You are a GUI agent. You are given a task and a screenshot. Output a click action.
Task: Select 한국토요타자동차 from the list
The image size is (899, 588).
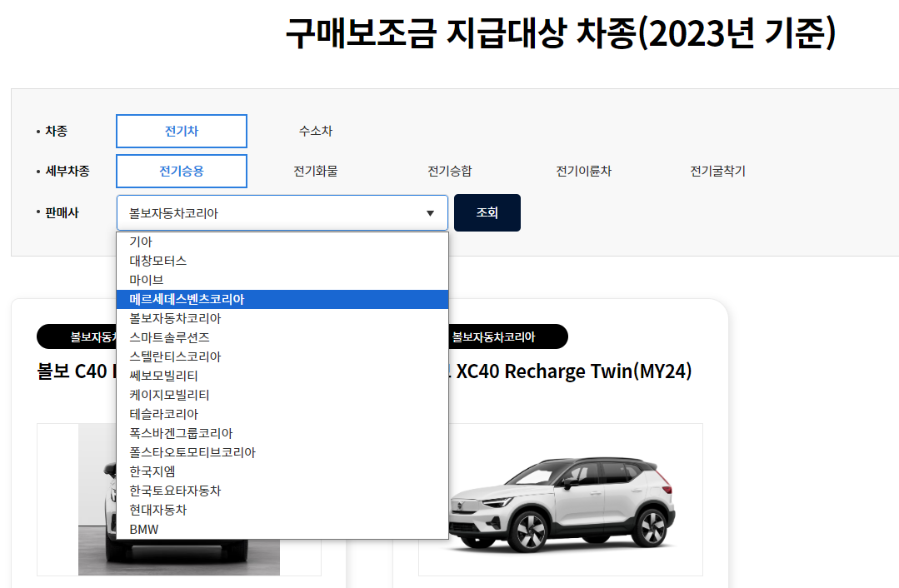tap(282, 491)
